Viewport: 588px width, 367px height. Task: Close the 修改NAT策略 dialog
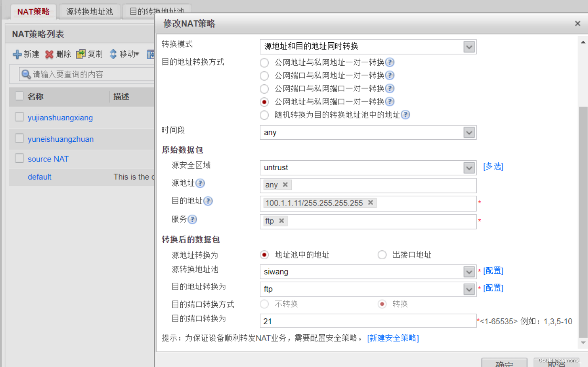tap(578, 23)
